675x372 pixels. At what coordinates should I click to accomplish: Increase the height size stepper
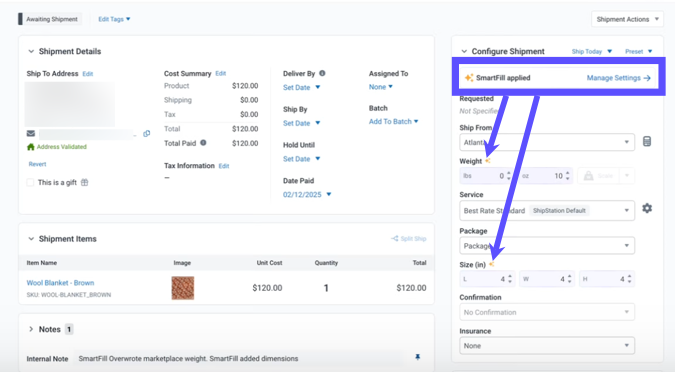629,276
